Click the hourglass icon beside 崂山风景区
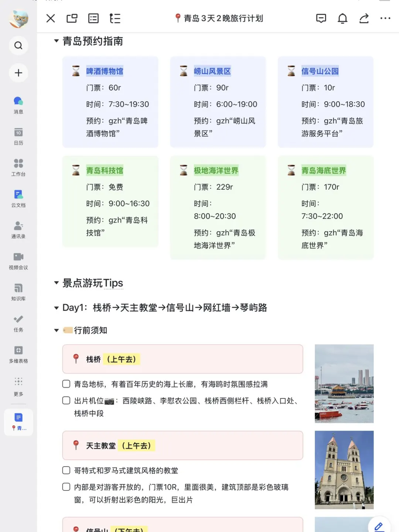This screenshot has height=532, width=399. [184, 71]
